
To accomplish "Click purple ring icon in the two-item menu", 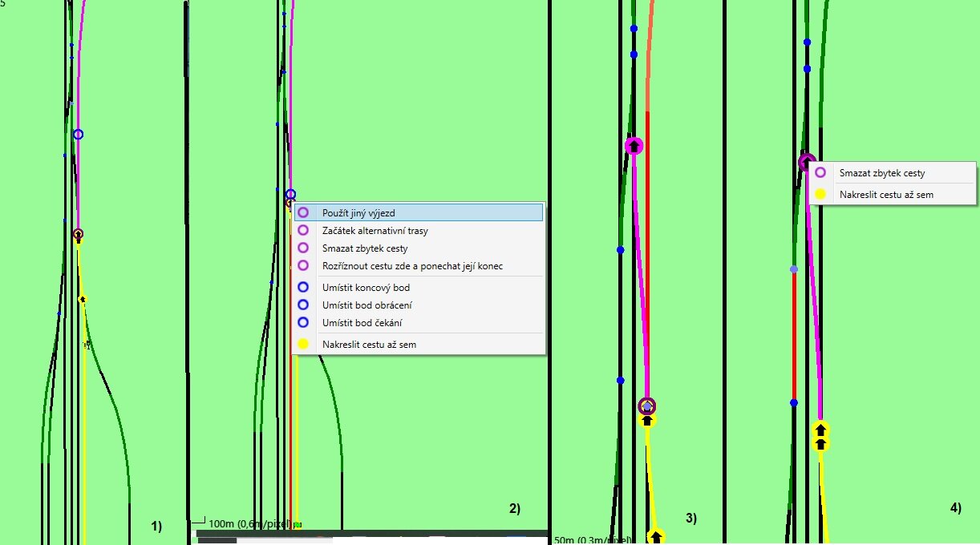I will (x=820, y=173).
